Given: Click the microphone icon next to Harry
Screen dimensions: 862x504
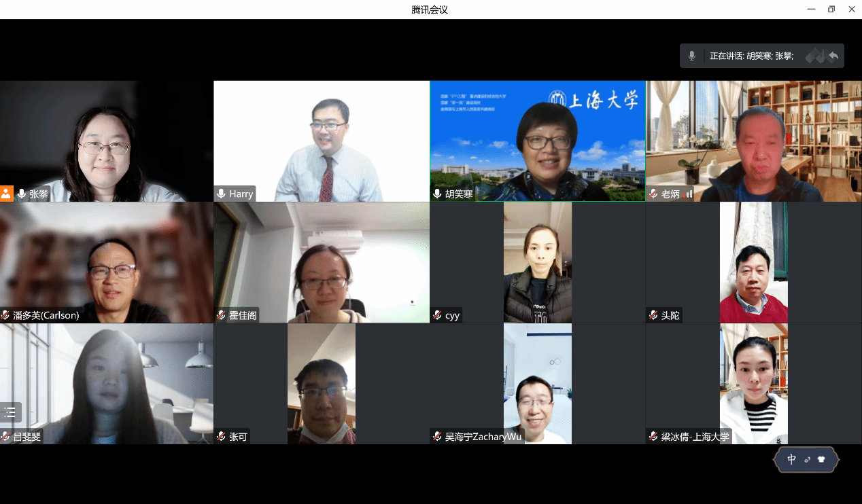Looking at the screenshot, I should 221,194.
